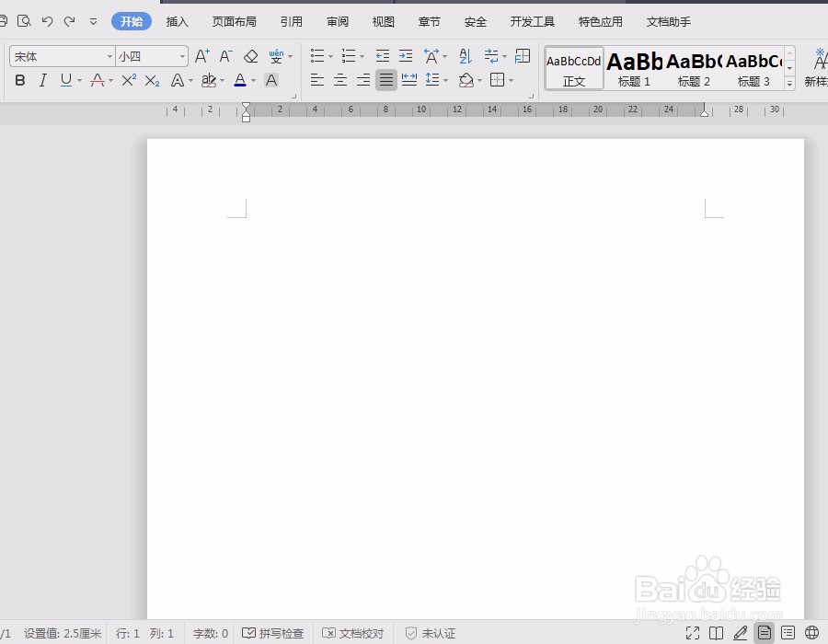Viewport: 828px width, 644px height.
Task: Click the distributed alignment icon
Action: point(409,80)
